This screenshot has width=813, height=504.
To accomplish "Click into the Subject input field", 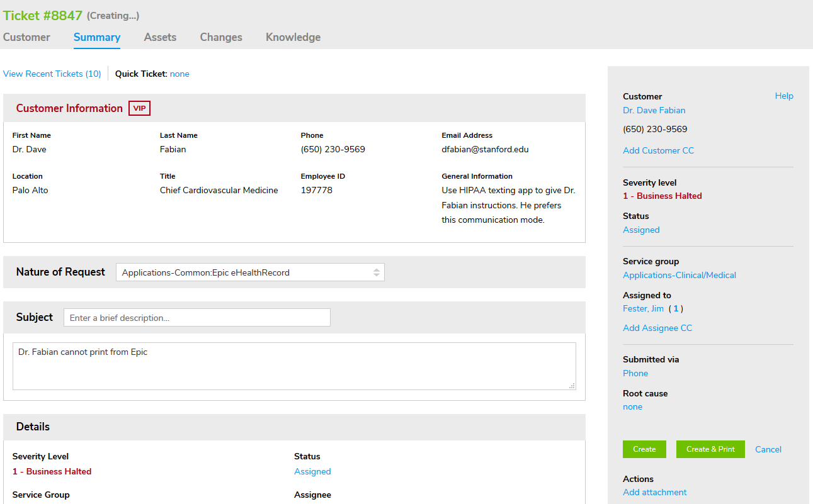I will pos(196,318).
